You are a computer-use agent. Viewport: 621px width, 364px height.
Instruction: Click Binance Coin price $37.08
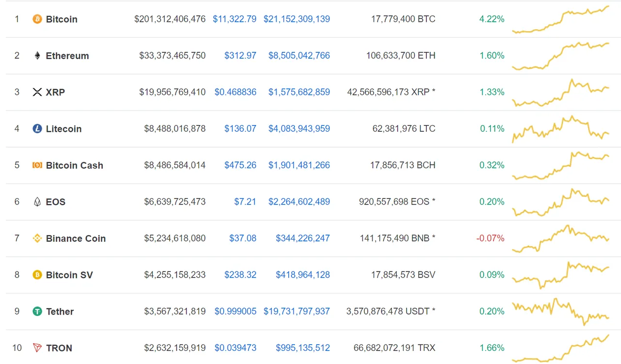click(x=243, y=238)
